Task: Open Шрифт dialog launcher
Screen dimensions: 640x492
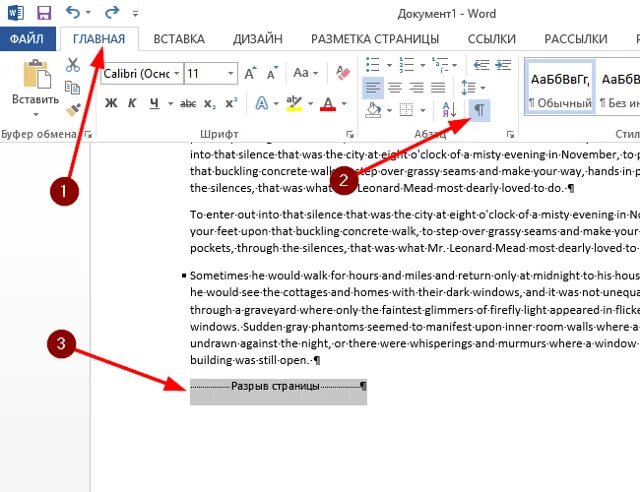Action: pos(349,134)
